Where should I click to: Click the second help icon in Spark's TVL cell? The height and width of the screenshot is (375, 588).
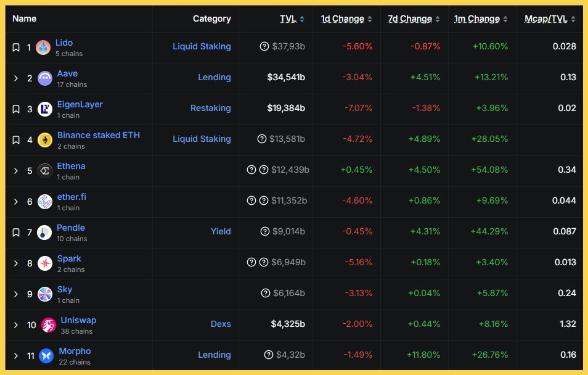264,262
